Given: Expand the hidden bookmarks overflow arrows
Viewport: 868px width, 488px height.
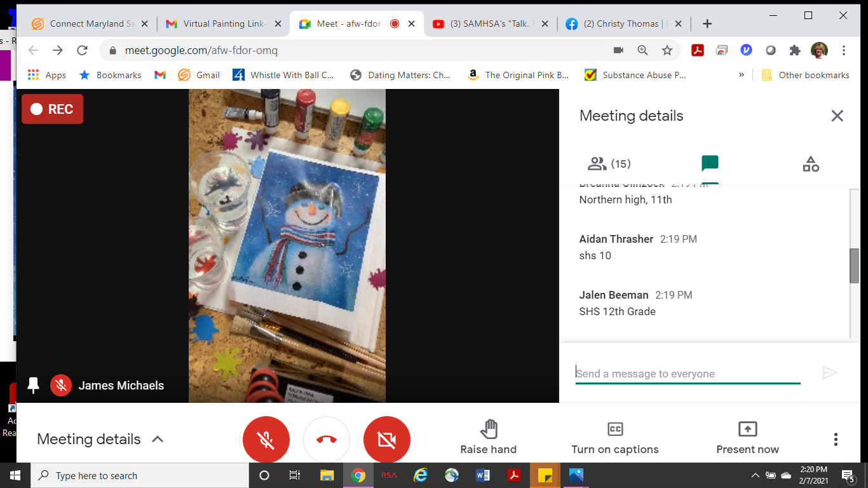Looking at the screenshot, I should (x=741, y=75).
